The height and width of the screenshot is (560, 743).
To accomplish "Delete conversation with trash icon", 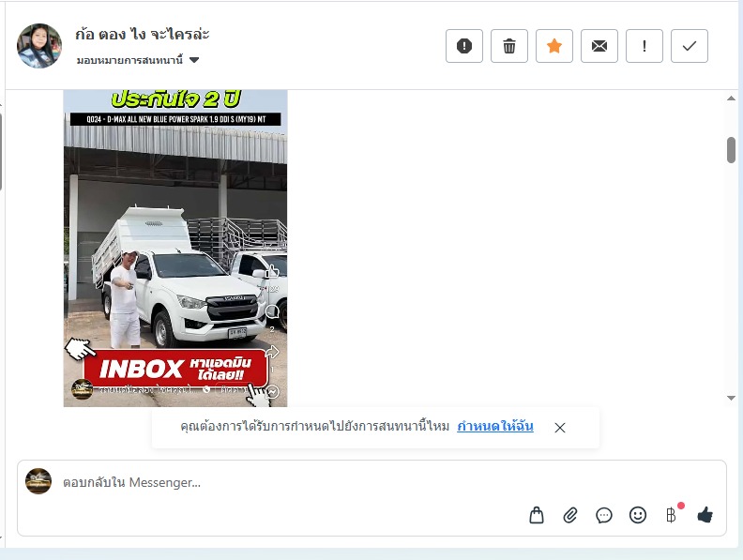I will 508,46.
